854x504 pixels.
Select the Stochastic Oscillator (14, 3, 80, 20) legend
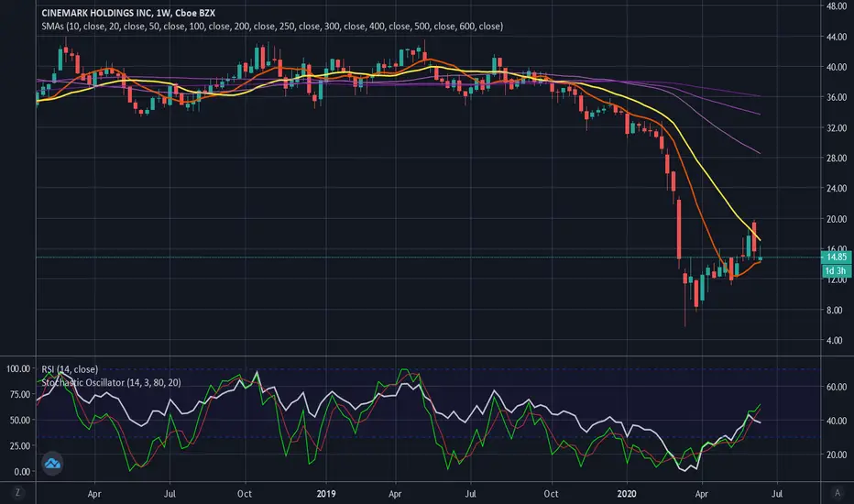(111, 382)
